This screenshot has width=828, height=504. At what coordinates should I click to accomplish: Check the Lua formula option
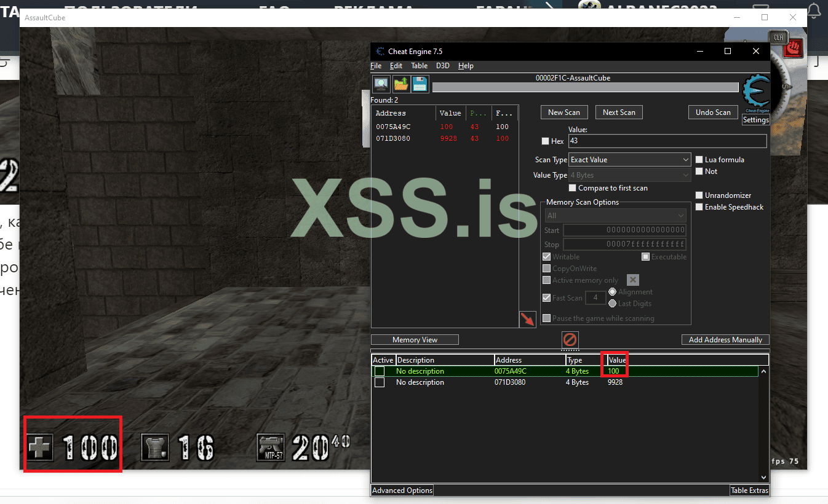point(699,160)
